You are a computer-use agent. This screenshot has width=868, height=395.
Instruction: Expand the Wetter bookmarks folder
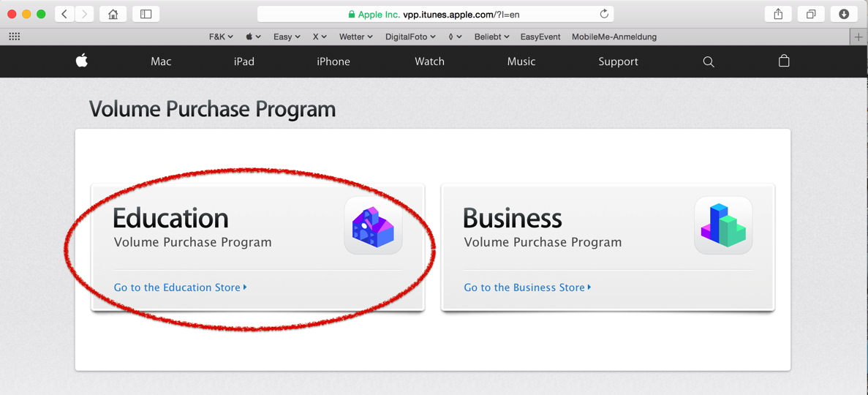357,37
